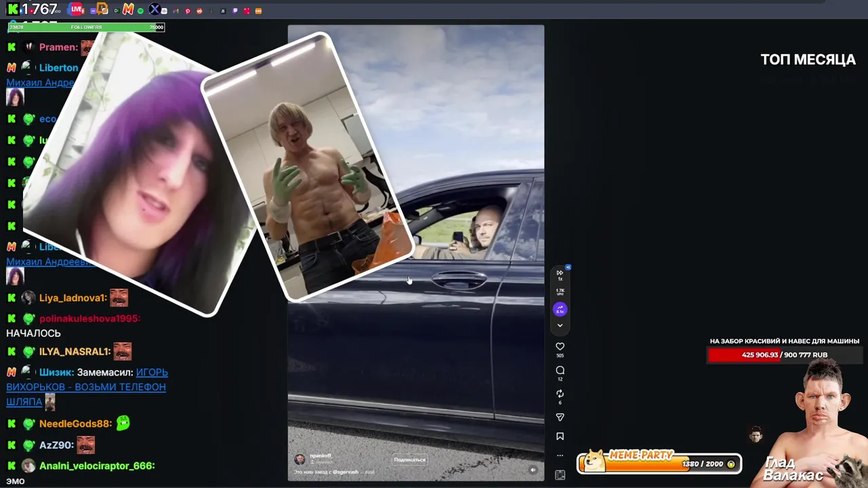Bookmark the video with save icon
This screenshot has width=868, height=488.
(560, 436)
